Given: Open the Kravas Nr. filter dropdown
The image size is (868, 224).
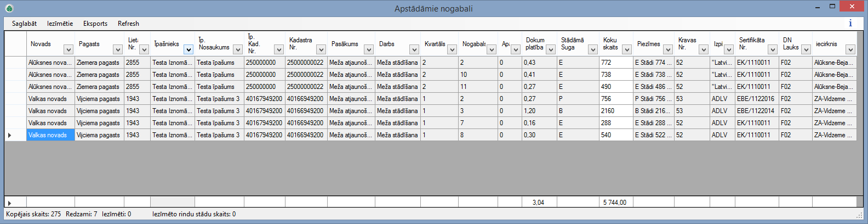Looking at the screenshot, I should click(704, 49).
